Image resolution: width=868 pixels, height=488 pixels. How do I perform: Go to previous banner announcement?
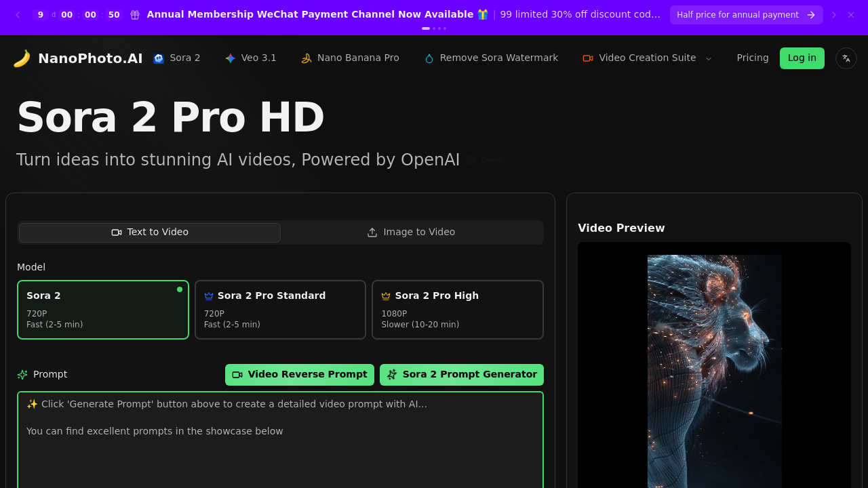point(18,15)
